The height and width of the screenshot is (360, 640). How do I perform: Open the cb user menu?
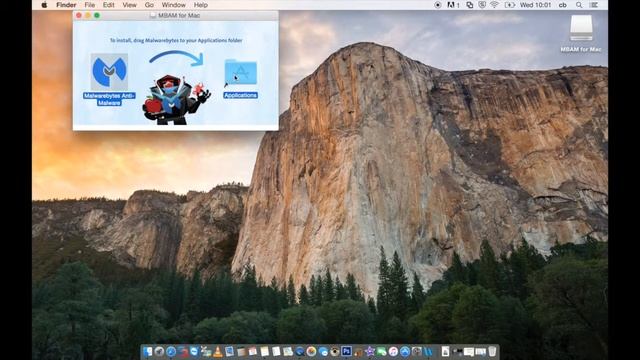(x=562, y=5)
